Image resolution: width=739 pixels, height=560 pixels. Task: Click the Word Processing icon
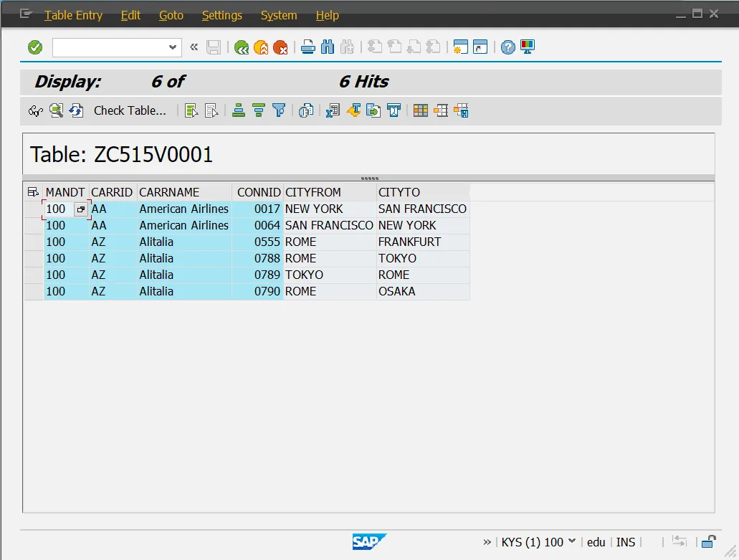click(353, 110)
